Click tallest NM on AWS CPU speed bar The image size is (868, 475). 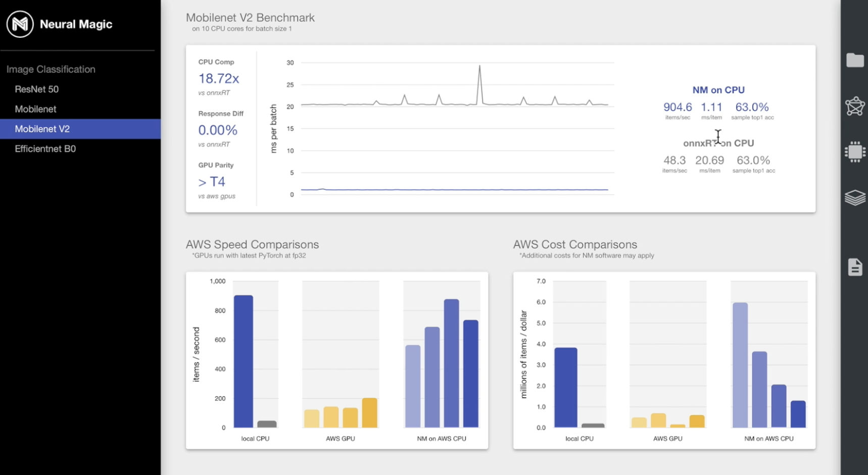click(x=452, y=363)
